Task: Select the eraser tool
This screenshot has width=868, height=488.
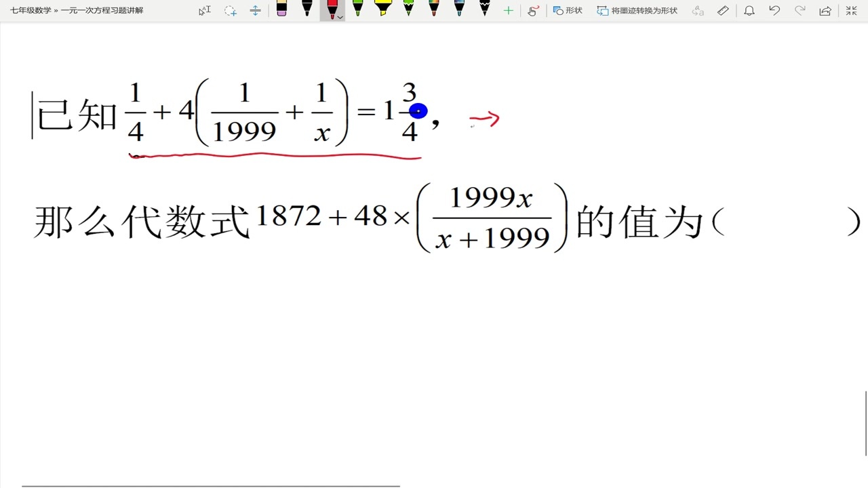Action: pos(281,9)
